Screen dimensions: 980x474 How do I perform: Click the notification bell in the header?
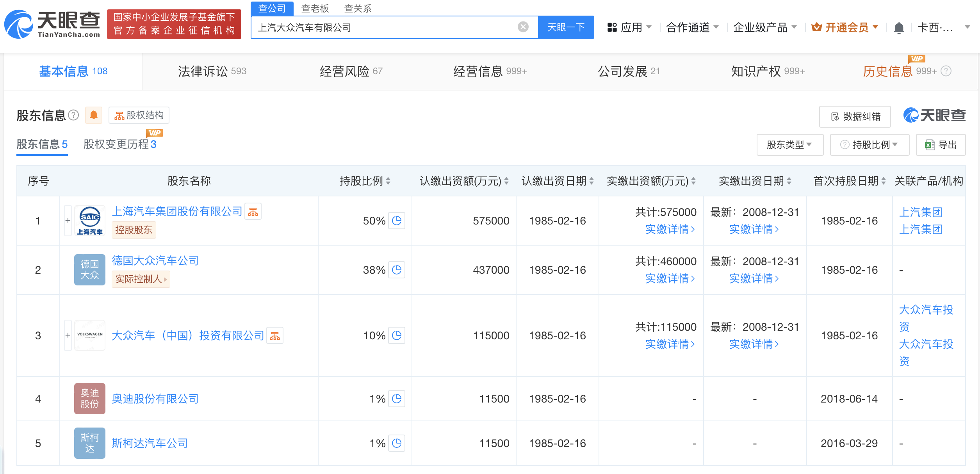coord(899,28)
